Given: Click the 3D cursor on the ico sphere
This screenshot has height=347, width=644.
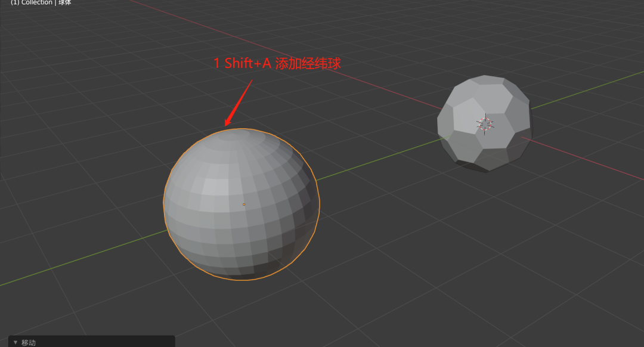Looking at the screenshot, I should pos(485,123).
